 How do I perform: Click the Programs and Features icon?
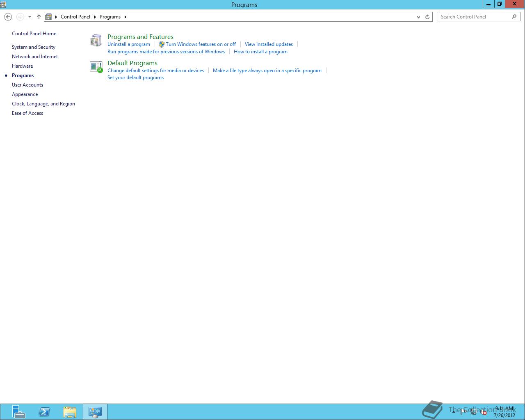click(96, 41)
